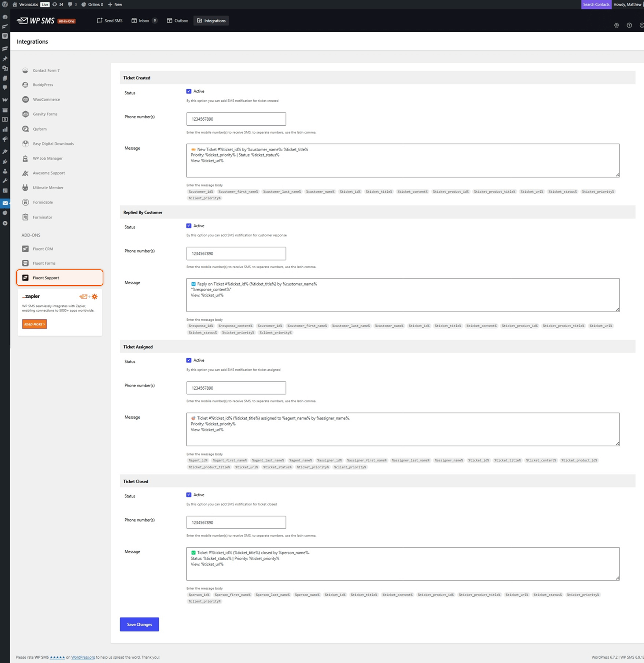Open the VeronaLabs site menu
644x663 pixels.
click(x=25, y=4)
